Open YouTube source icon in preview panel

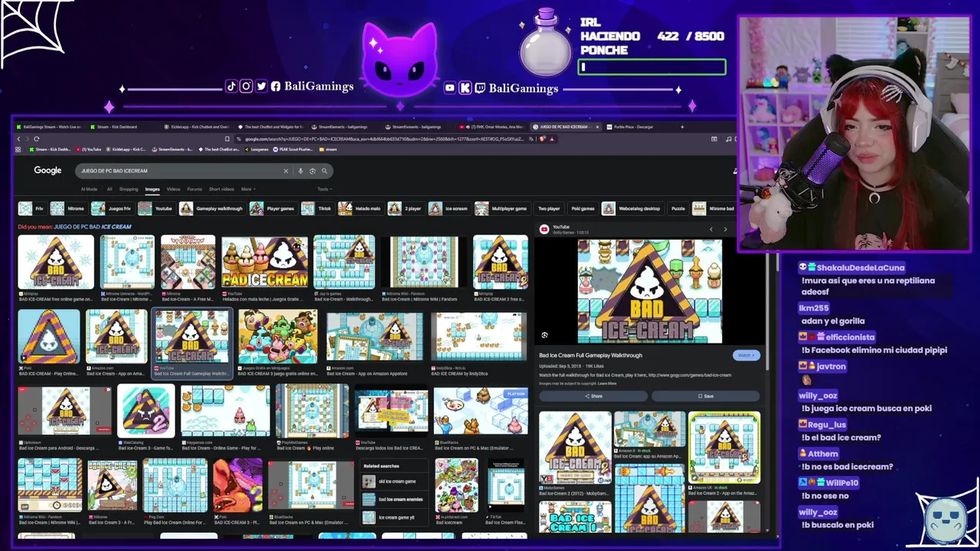pos(544,229)
